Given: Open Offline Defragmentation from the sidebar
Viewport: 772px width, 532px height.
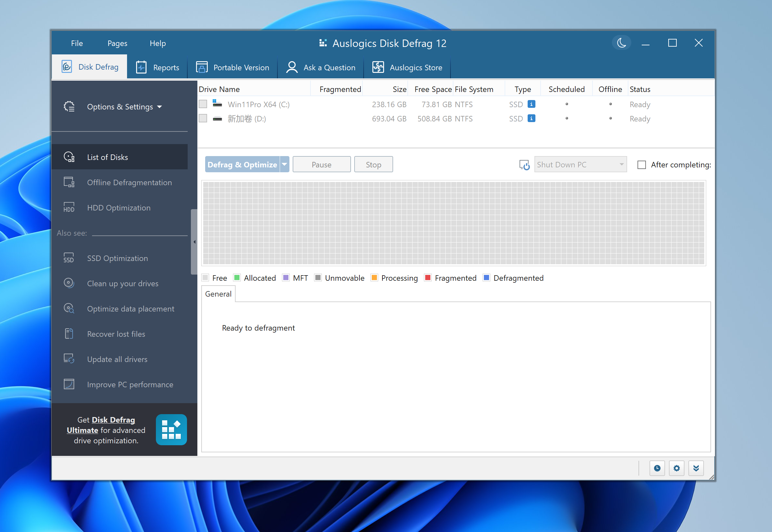Looking at the screenshot, I should [x=129, y=182].
